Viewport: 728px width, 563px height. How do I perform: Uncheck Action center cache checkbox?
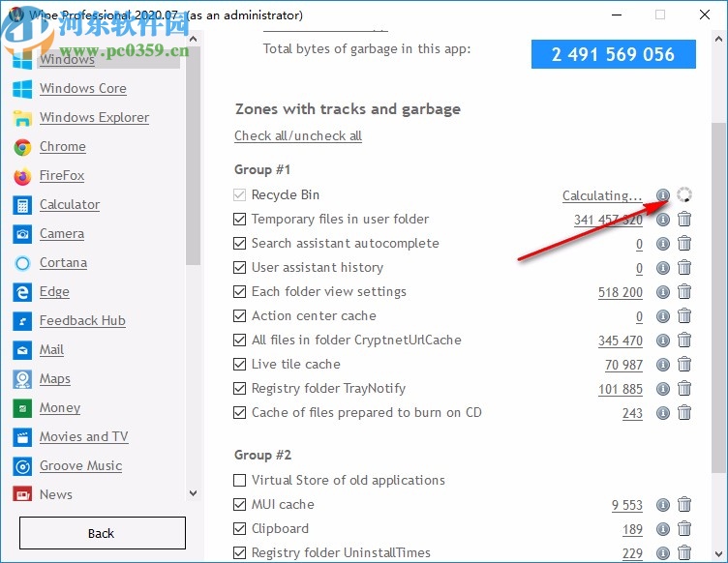(239, 315)
